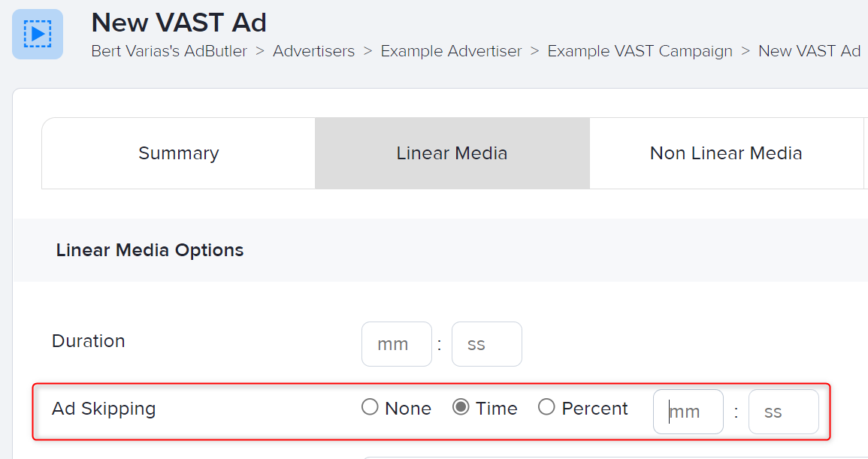Select the Time radio button for Ad Skipping
The height and width of the screenshot is (459, 868).
tap(460, 407)
